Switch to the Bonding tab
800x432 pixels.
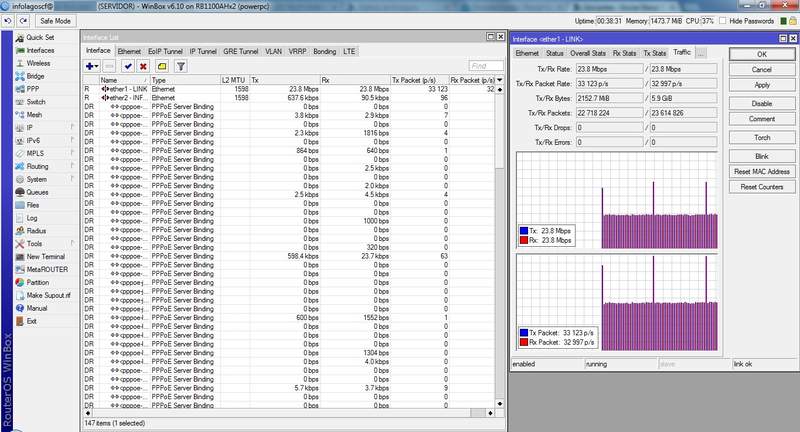pyautogui.click(x=324, y=52)
